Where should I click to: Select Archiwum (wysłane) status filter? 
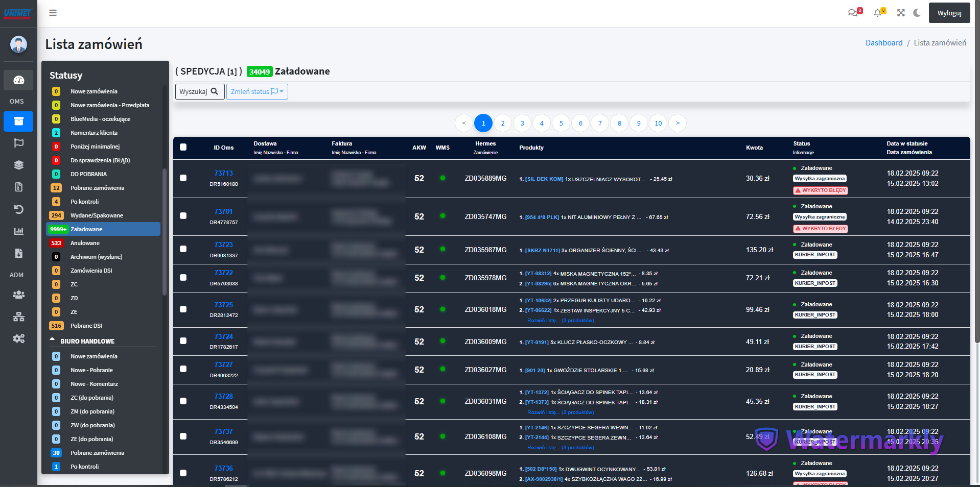[x=103, y=257]
